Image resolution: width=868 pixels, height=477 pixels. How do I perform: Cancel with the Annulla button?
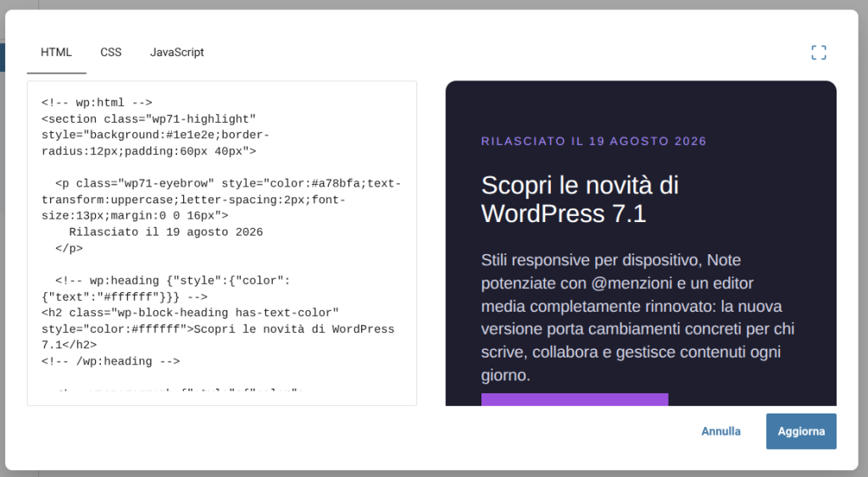[721, 431]
